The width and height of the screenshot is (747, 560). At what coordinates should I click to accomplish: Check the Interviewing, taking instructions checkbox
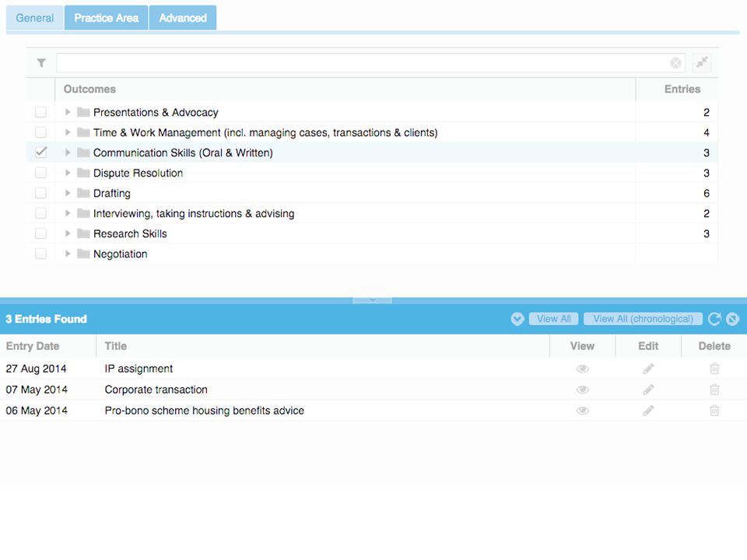point(41,213)
